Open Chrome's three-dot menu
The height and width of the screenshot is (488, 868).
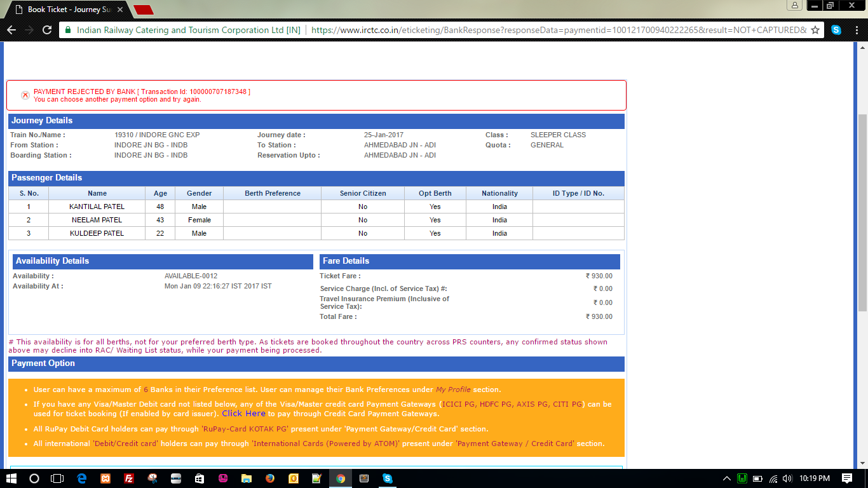[x=857, y=30]
